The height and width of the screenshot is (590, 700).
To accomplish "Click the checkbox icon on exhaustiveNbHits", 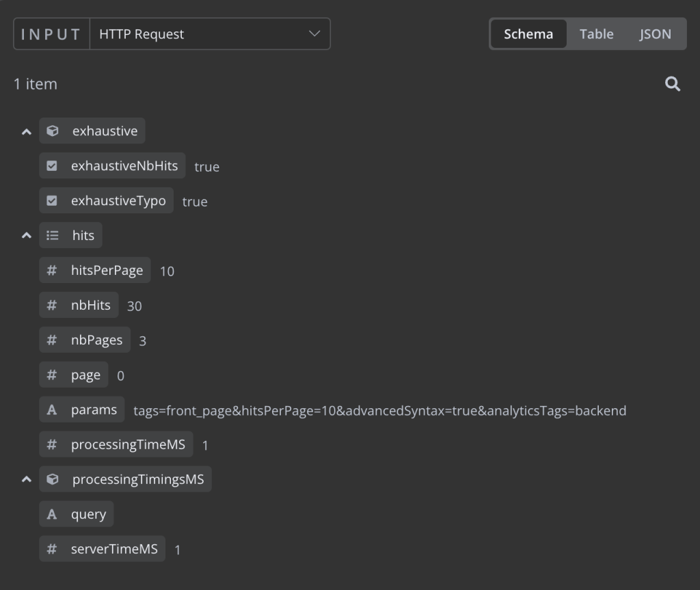I will [x=52, y=165].
